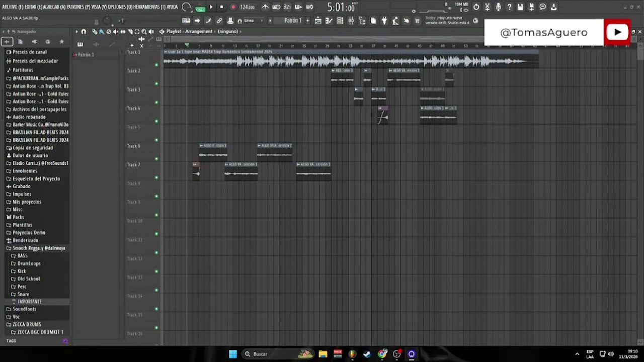Click the 5:01:00 time display
The image size is (644, 362).
[342, 8]
